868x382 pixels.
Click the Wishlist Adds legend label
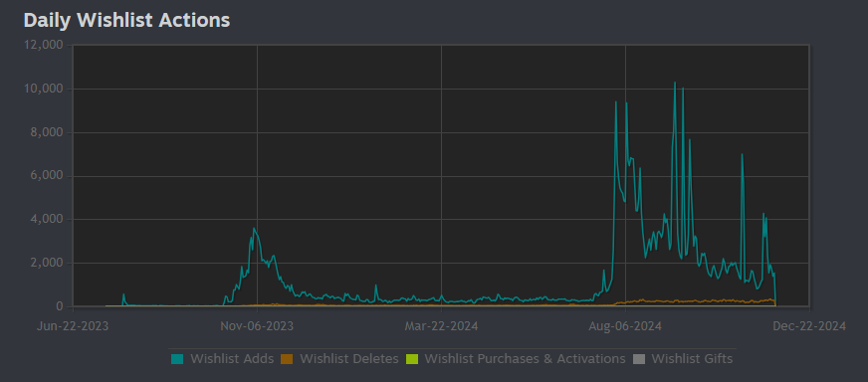pyautogui.click(x=232, y=359)
